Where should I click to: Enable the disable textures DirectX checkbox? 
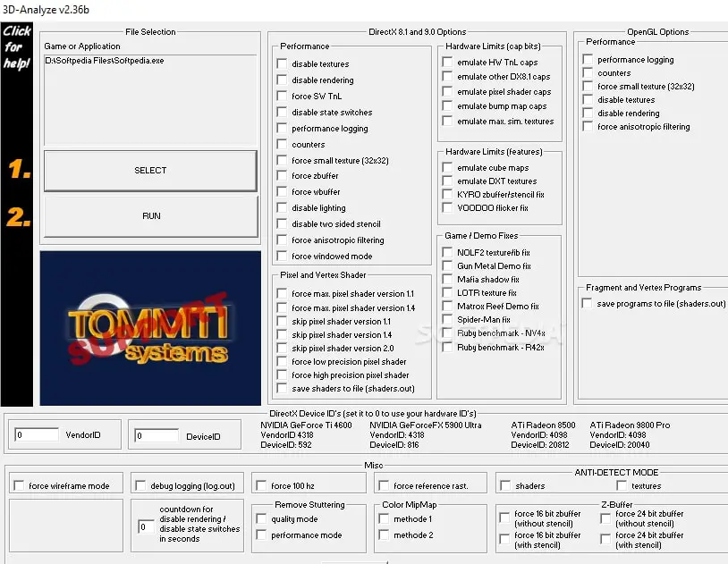tap(283, 64)
